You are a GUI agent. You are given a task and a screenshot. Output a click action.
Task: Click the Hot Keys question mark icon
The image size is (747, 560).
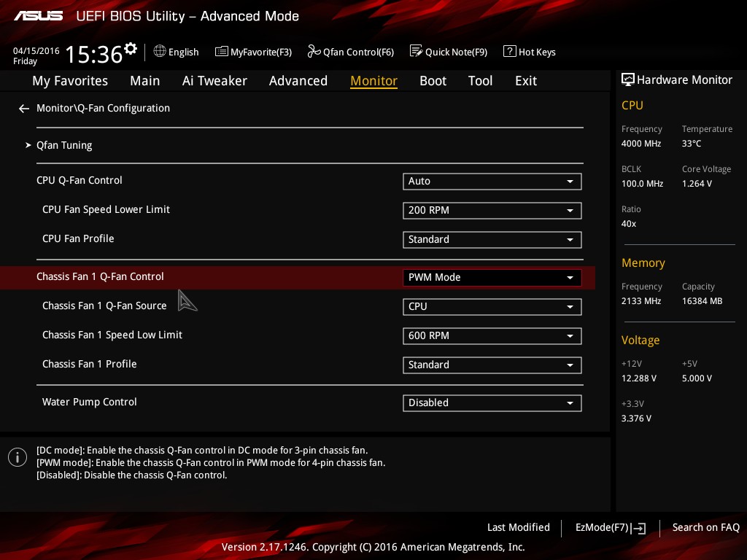[x=509, y=51]
